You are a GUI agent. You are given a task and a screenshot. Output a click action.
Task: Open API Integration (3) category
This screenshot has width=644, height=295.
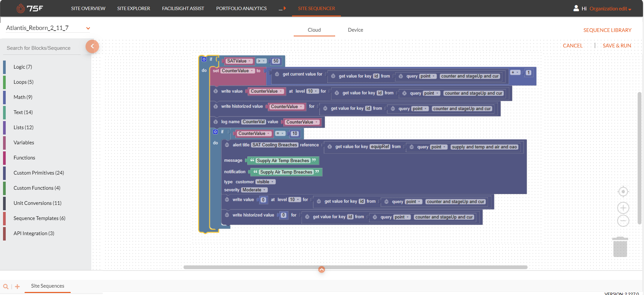click(34, 233)
